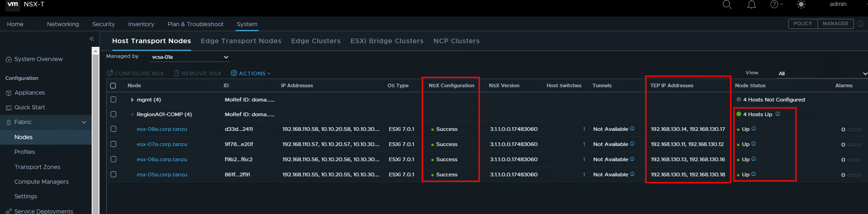Image resolution: width=868 pixels, height=214 pixels.
Task: Tick the RegionA01-COMP cluster checkbox
Action: point(114,114)
